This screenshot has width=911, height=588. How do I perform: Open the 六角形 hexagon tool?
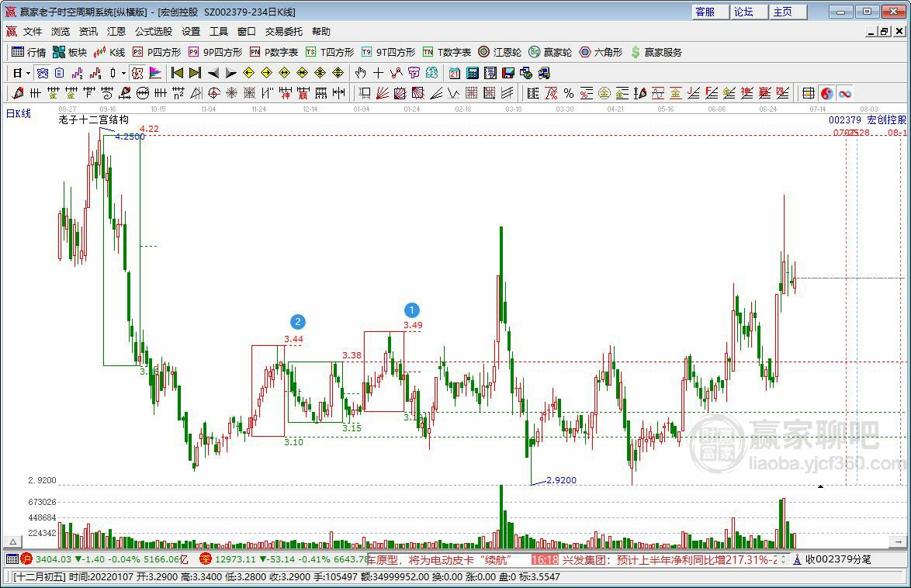point(601,52)
